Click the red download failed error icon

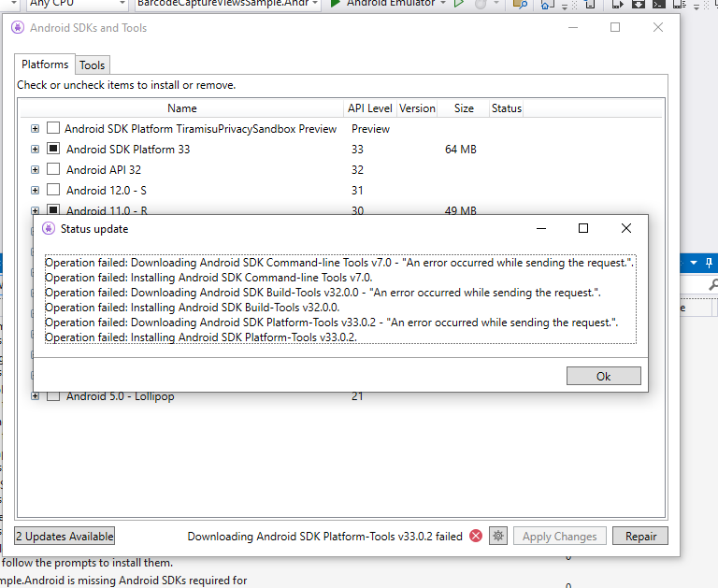tap(476, 536)
